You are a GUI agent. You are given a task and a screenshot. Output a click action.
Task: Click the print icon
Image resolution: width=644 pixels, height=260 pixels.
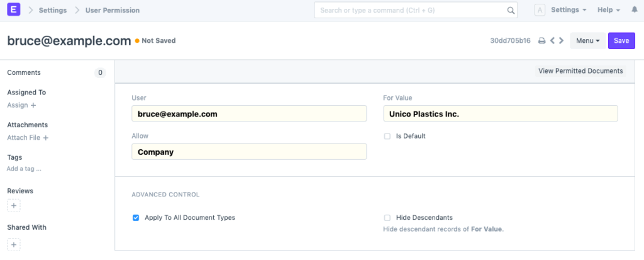pyautogui.click(x=541, y=41)
